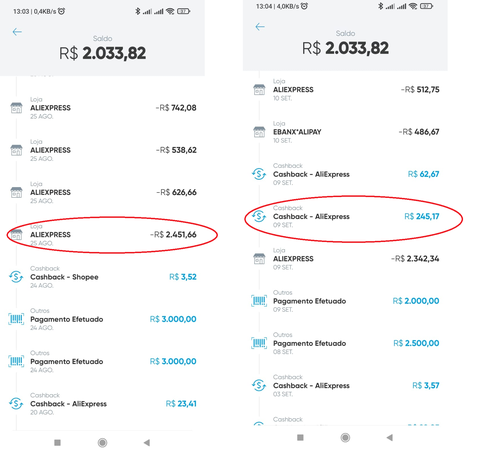Click Saldo R$ 2.033,82 on right phone

[x=345, y=44]
